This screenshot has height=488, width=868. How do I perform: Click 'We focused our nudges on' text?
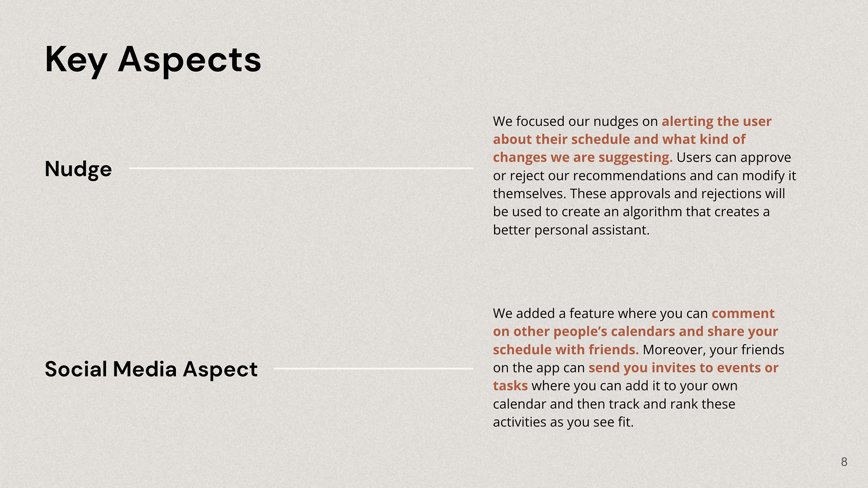point(575,121)
